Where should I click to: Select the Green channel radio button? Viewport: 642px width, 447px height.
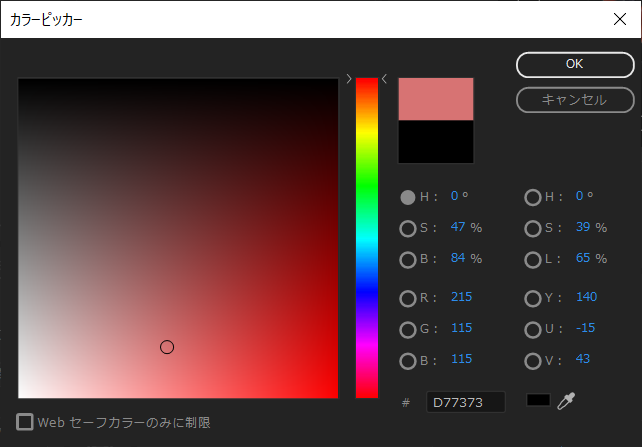(x=408, y=329)
